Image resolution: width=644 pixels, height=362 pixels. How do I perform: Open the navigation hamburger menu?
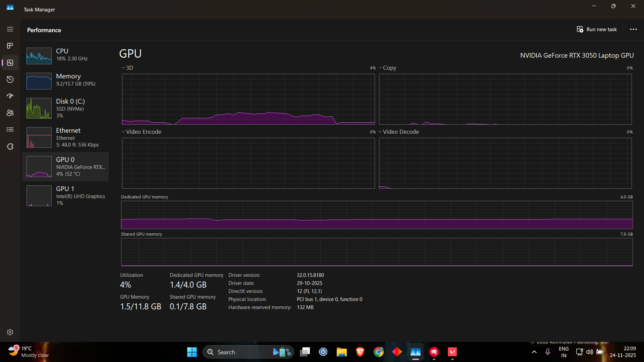10,29
